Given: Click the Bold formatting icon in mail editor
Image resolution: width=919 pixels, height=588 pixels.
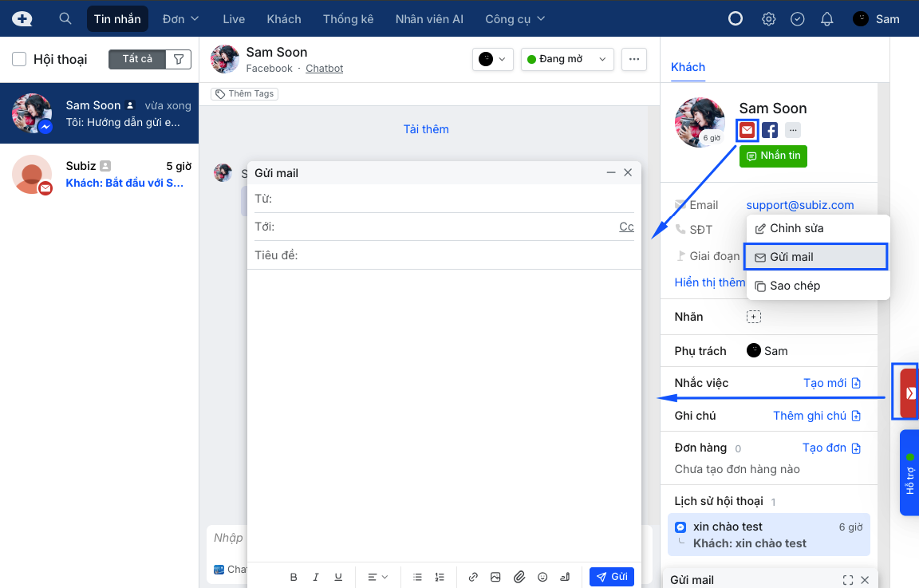Looking at the screenshot, I should pyautogui.click(x=294, y=577).
